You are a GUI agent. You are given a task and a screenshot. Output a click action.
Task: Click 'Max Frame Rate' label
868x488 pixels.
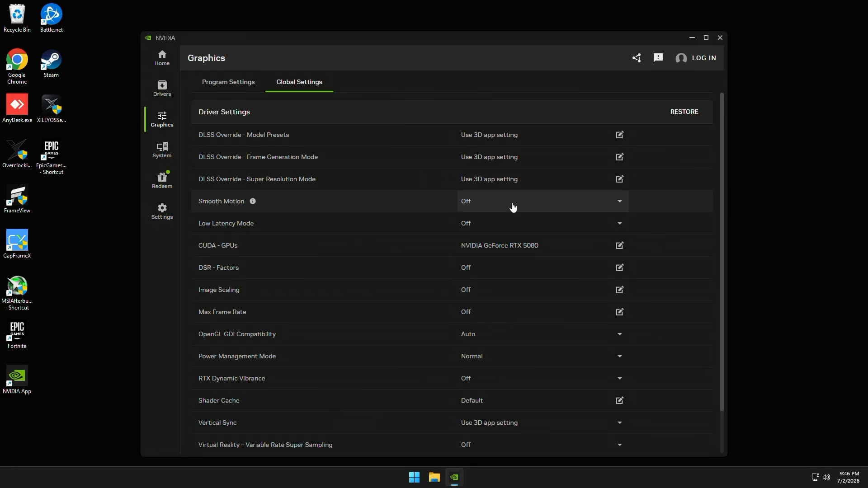pos(222,312)
